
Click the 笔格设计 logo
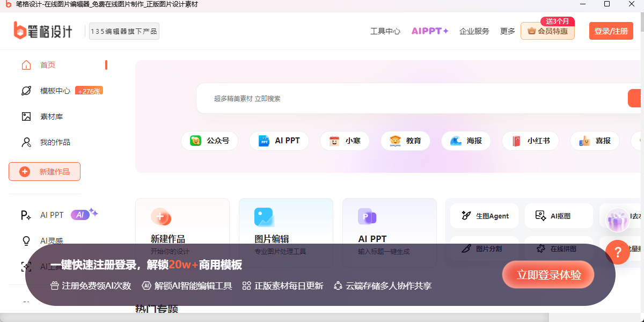click(43, 31)
